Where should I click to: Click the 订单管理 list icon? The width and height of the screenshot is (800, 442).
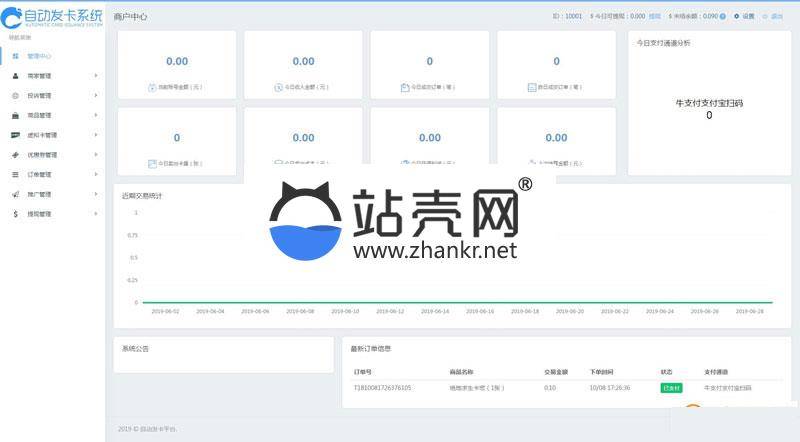15,174
